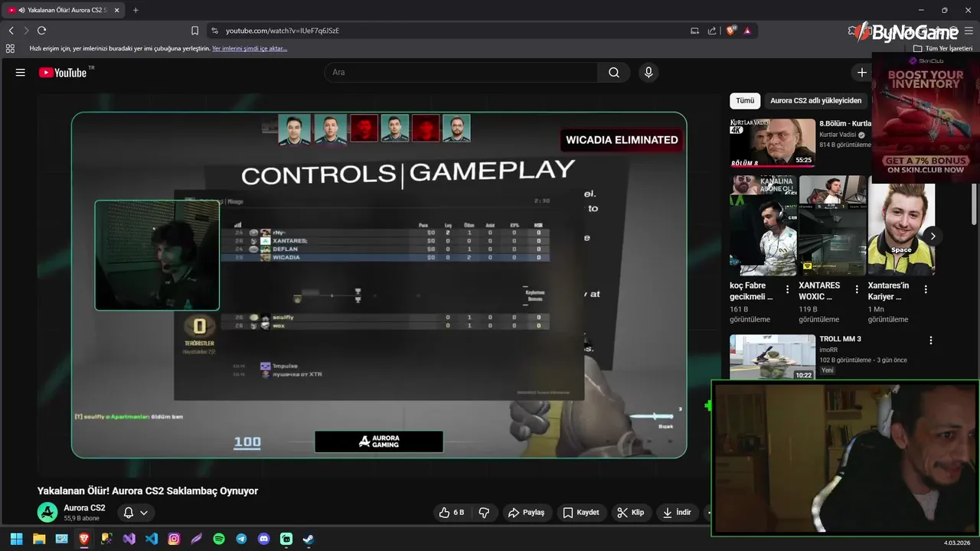Go to the YouTube home logo
Image resolution: width=980 pixels, height=551 pixels.
pyautogui.click(x=64, y=73)
